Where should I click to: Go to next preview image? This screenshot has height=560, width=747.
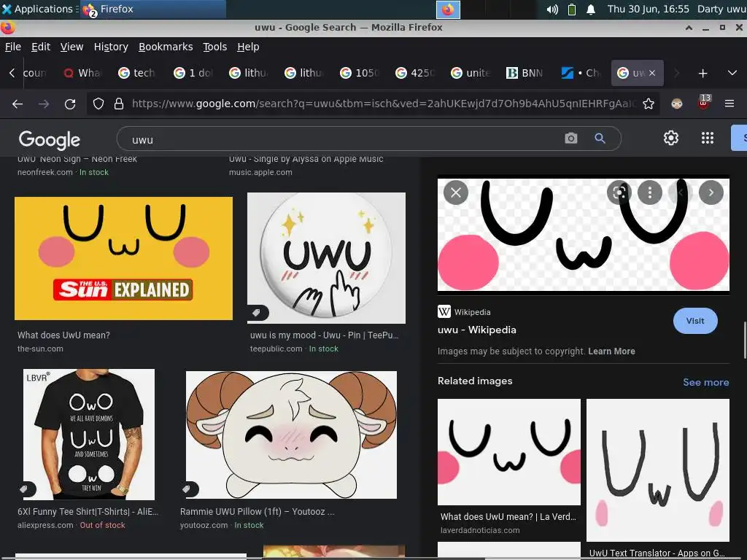(x=711, y=192)
